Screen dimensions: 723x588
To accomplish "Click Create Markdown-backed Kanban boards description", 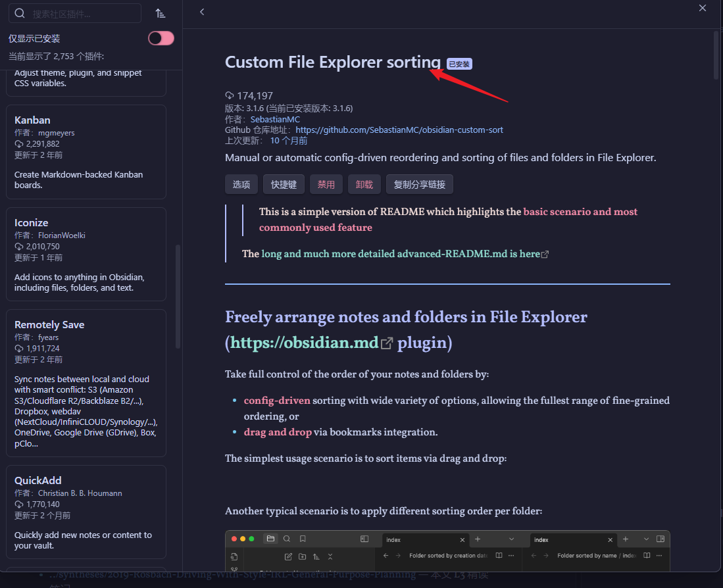I will point(78,180).
